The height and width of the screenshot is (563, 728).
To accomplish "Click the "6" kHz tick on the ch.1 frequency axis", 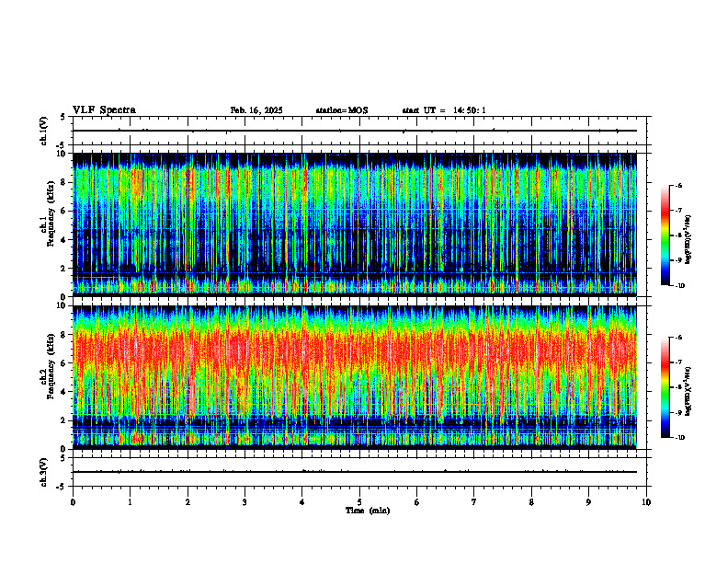I will (65, 211).
